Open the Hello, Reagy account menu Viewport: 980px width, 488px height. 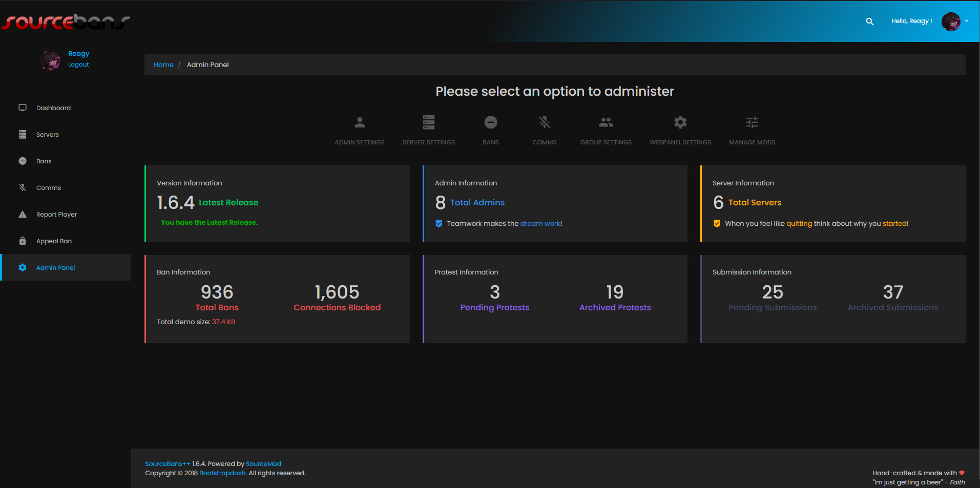(911, 21)
